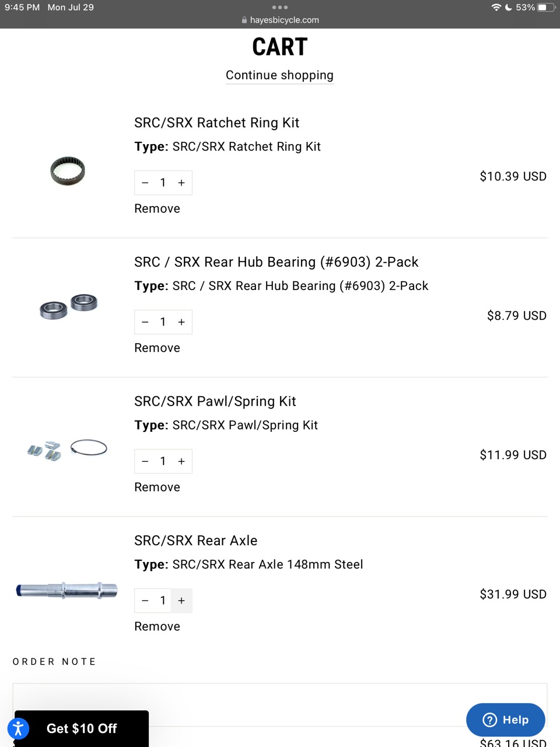Remove the Rear Hub Bearing 2-Pack
This screenshot has width=560, height=747.
coord(157,348)
